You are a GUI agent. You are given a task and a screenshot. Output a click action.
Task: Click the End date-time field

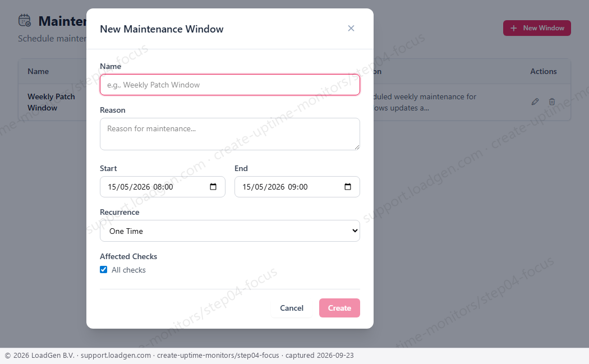tap(297, 187)
